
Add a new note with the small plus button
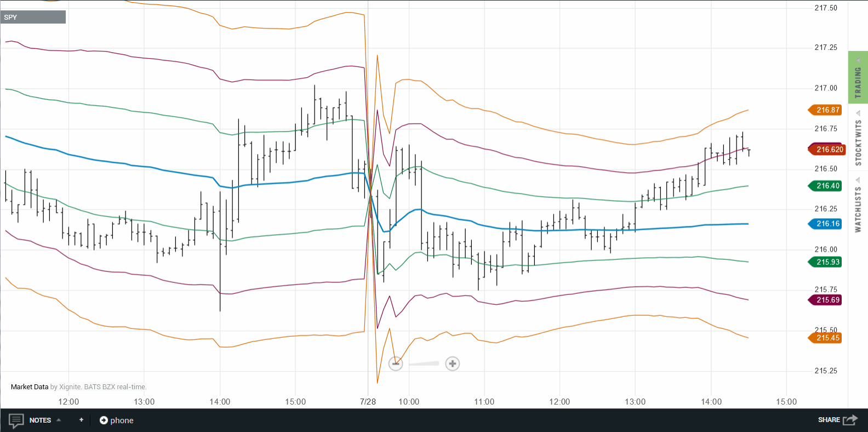(81, 420)
